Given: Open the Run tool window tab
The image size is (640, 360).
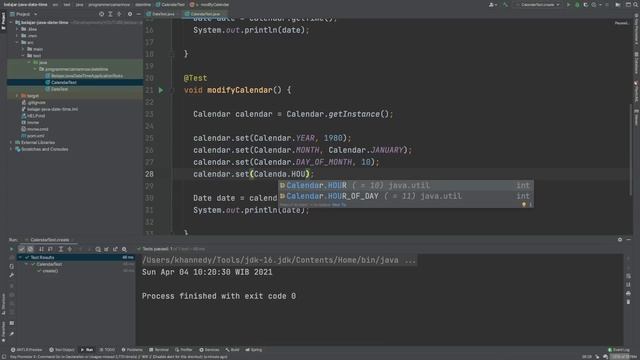Looking at the screenshot, I should tap(87, 350).
